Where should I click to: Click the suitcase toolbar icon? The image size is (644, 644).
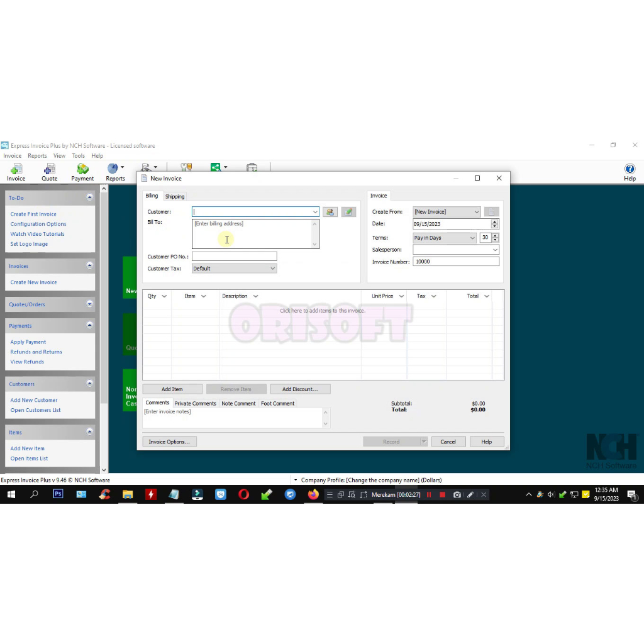[252, 167]
